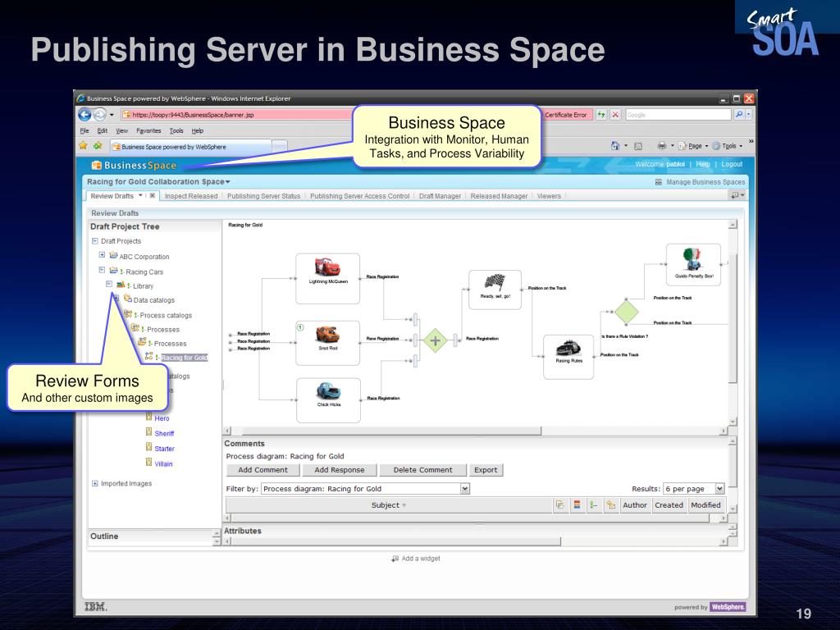This screenshot has width=840, height=630.
Task: Open the Edit menu
Action: [x=103, y=130]
